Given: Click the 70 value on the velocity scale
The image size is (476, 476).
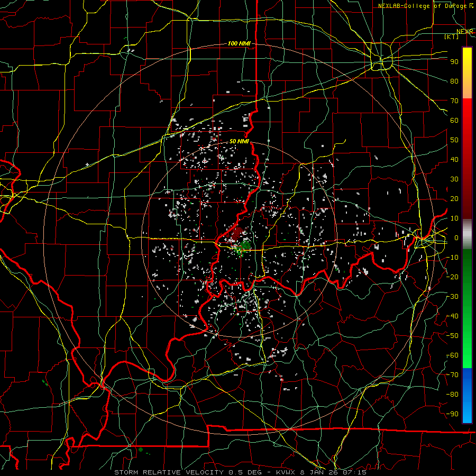Looking at the screenshot, I should click(454, 101).
